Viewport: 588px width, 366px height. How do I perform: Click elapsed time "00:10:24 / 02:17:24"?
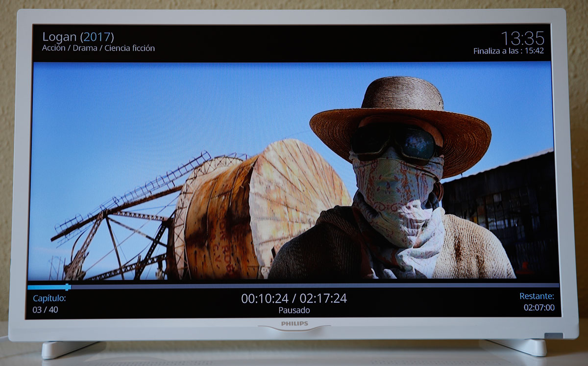pos(294,298)
